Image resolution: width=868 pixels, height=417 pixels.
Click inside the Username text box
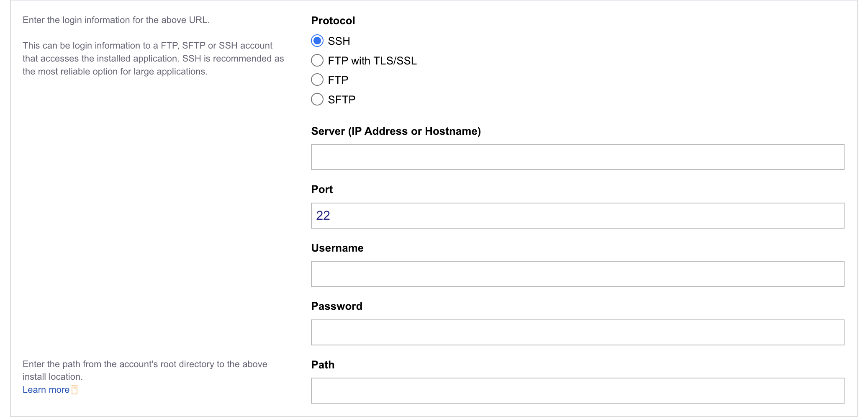(578, 274)
